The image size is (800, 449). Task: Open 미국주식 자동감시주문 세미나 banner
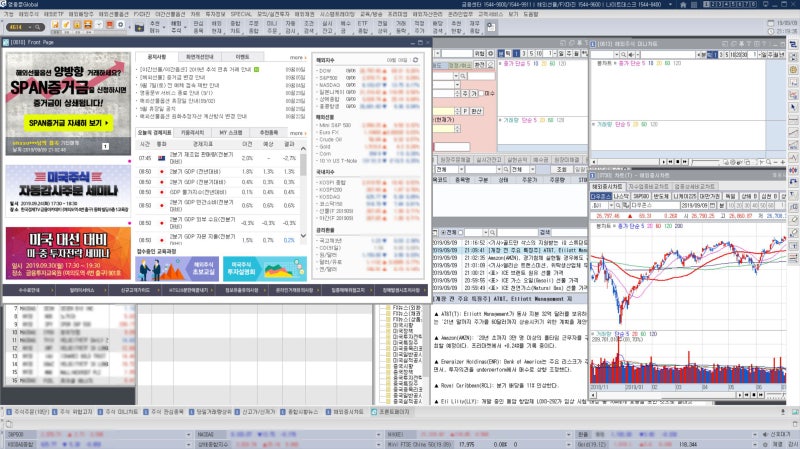point(68,190)
